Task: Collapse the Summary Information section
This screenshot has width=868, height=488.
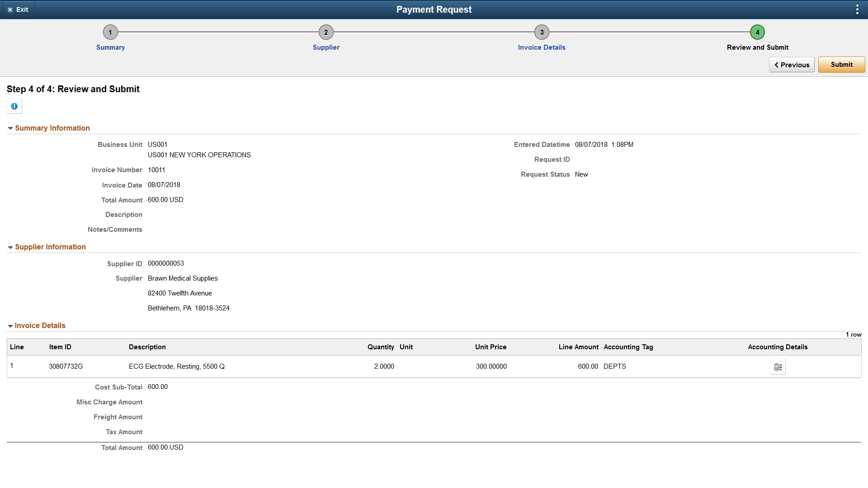Action: (10, 128)
